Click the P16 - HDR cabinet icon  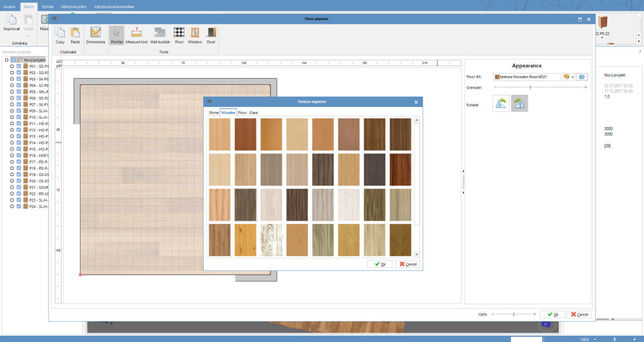click(25, 156)
